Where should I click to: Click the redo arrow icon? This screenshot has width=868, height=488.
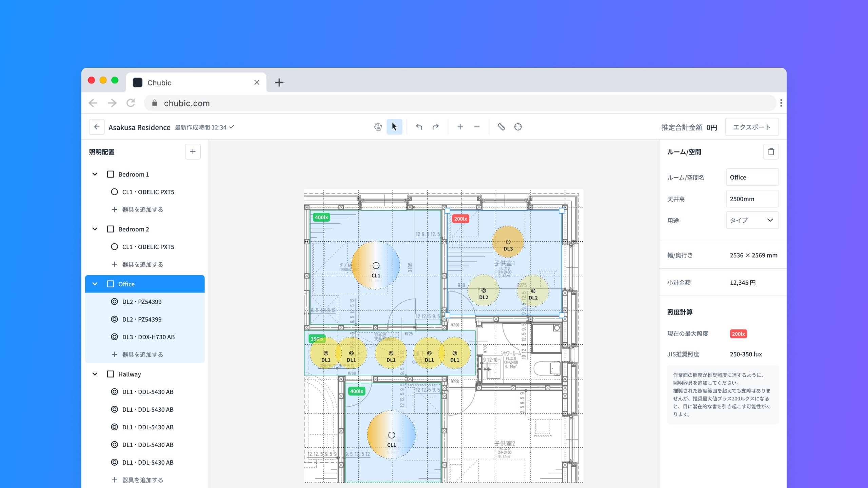pos(436,127)
